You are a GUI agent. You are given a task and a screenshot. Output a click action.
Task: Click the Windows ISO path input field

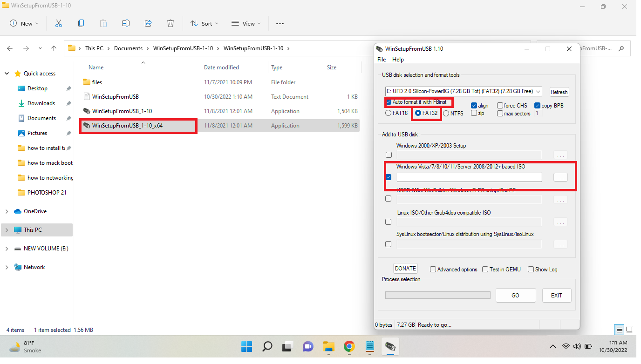click(x=469, y=177)
